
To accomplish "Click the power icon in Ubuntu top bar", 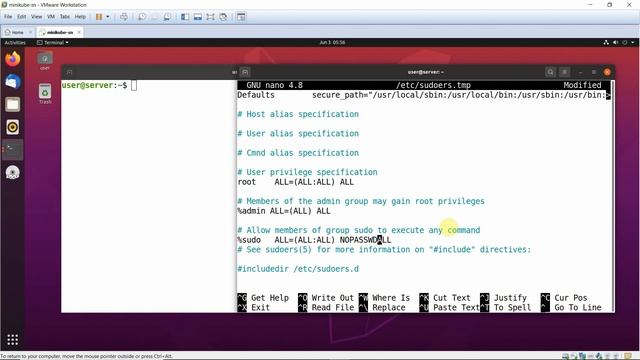I will [624, 42].
